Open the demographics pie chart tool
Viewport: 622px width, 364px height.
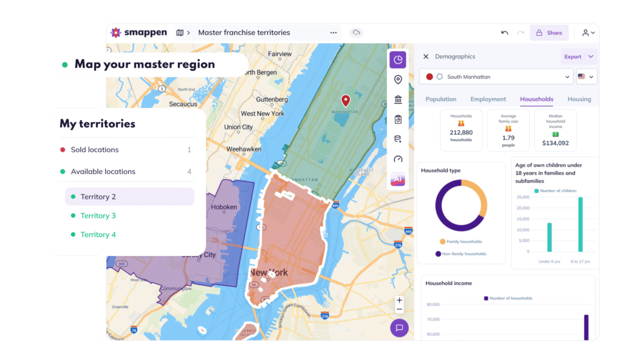tap(398, 60)
